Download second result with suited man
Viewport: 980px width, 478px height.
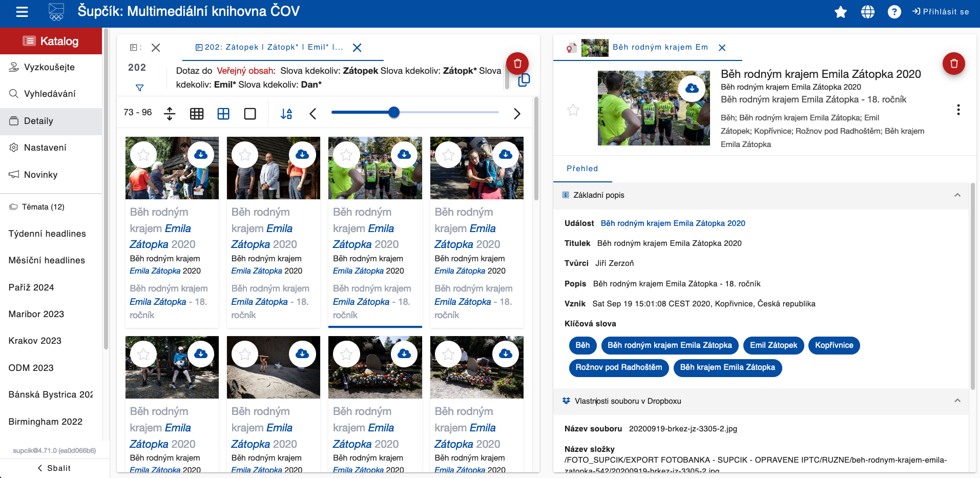[302, 155]
